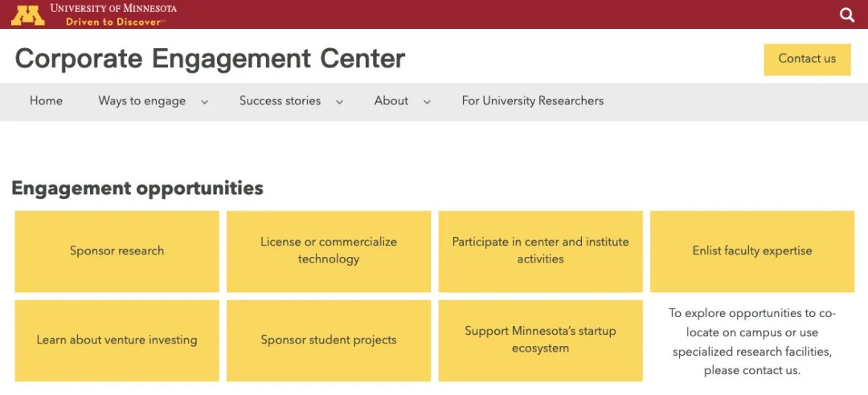Open the Sponsor research tile
Image resolution: width=868 pixels, height=395 pixels.
[117, 251]
